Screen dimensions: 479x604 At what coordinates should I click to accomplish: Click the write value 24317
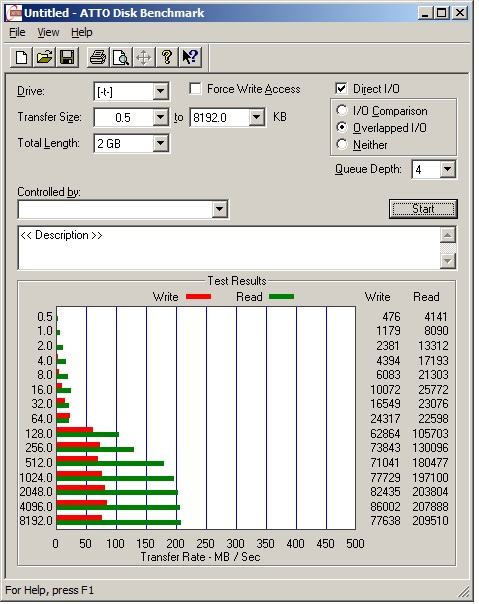[385, 418]
